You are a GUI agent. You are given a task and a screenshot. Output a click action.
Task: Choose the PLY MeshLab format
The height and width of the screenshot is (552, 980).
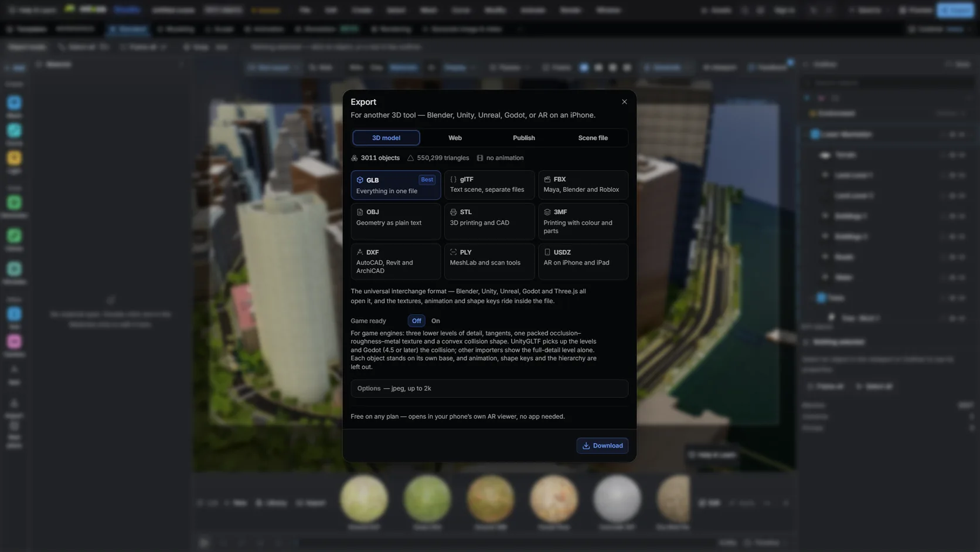[x=489, y=261]
